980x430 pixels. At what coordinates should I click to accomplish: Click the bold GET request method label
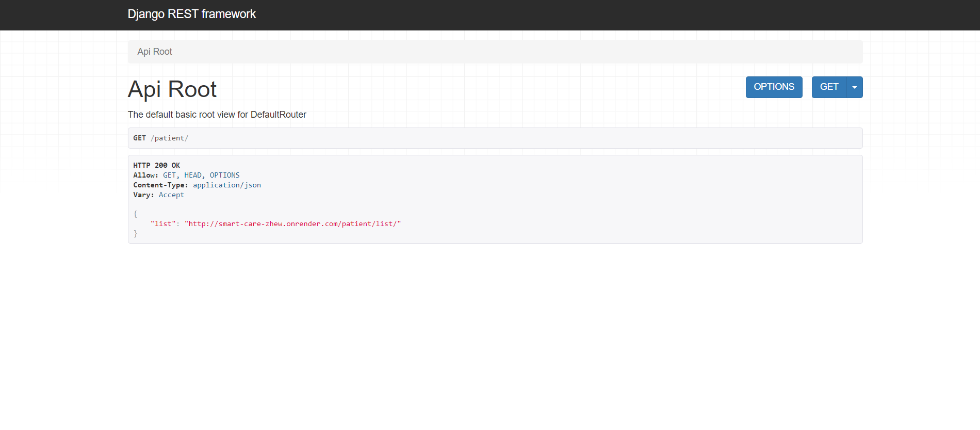click(139, 138)
